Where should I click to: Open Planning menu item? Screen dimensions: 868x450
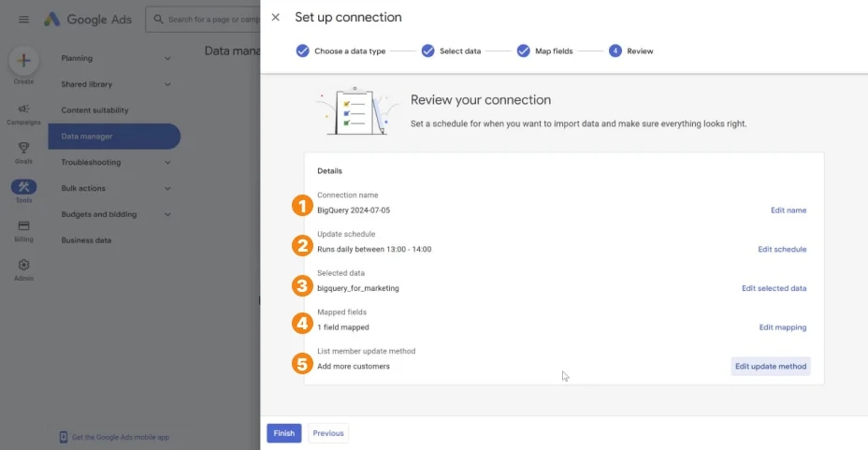[x=77, y=58]
